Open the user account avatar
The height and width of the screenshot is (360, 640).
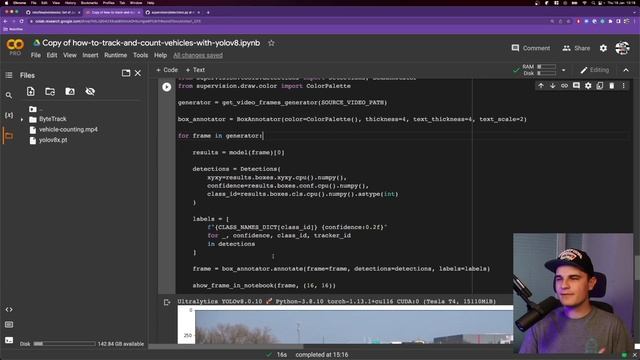622,48
